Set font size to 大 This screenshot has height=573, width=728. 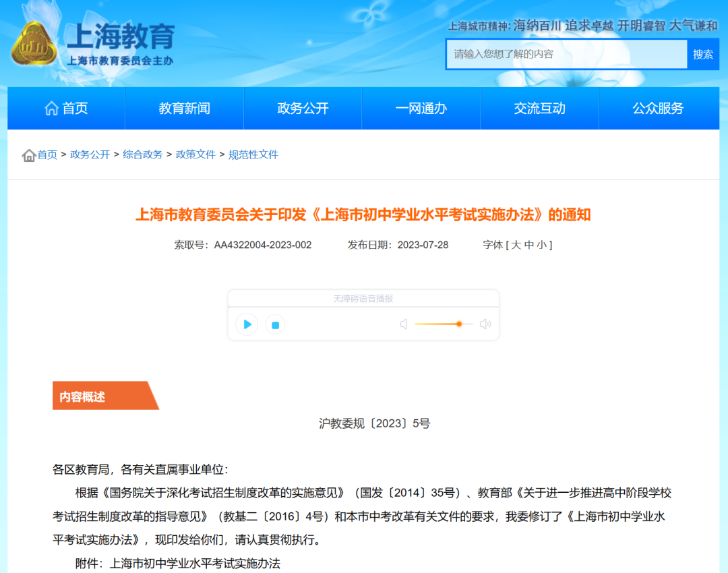(x=516, y=245)
